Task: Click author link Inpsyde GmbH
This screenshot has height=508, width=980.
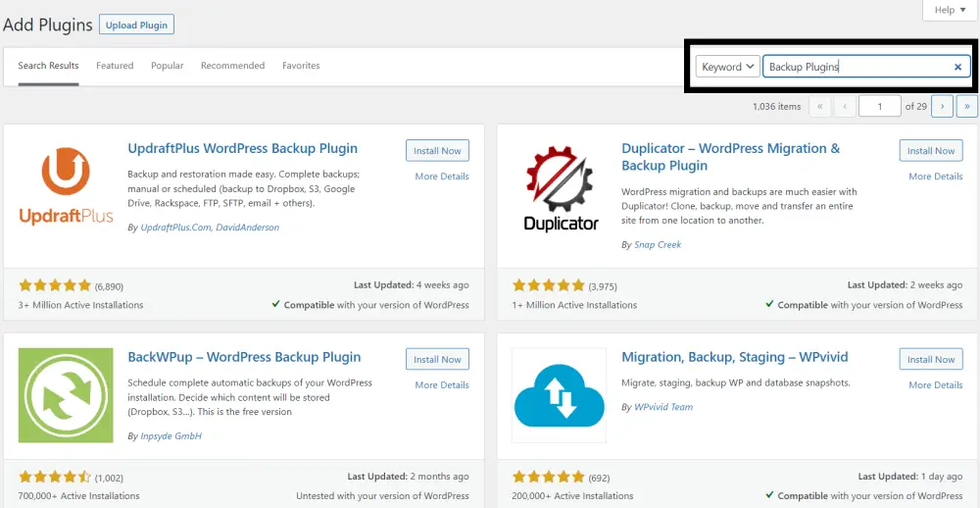Action: (171, 436)
